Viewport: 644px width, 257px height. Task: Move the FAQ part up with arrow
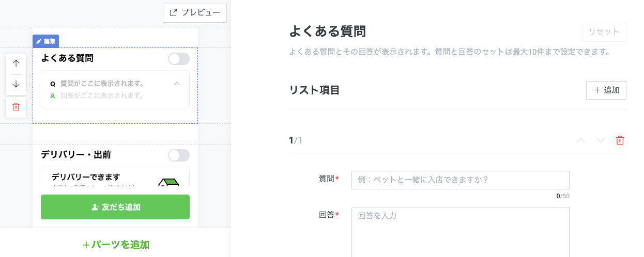pos(16,63)
